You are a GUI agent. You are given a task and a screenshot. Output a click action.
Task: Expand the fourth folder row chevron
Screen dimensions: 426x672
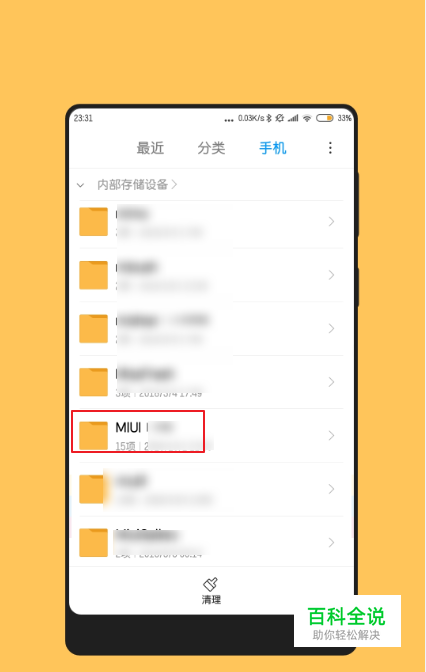coord(331,382)
